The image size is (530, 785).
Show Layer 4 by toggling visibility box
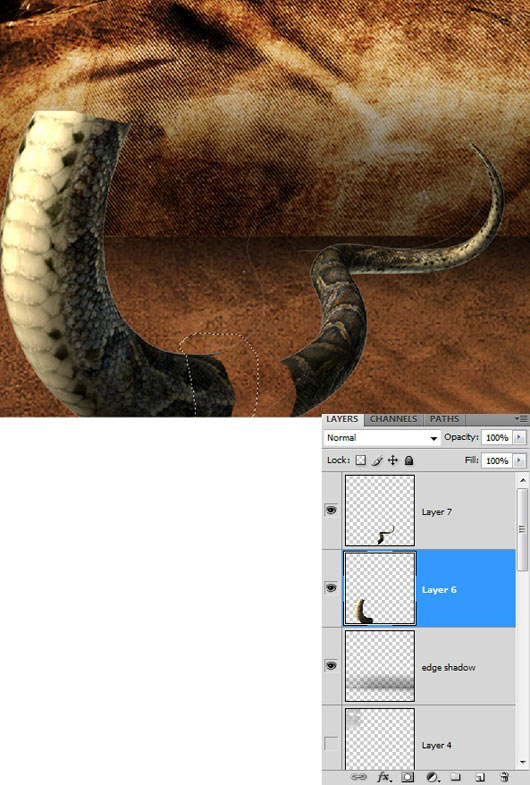point(331,744)
